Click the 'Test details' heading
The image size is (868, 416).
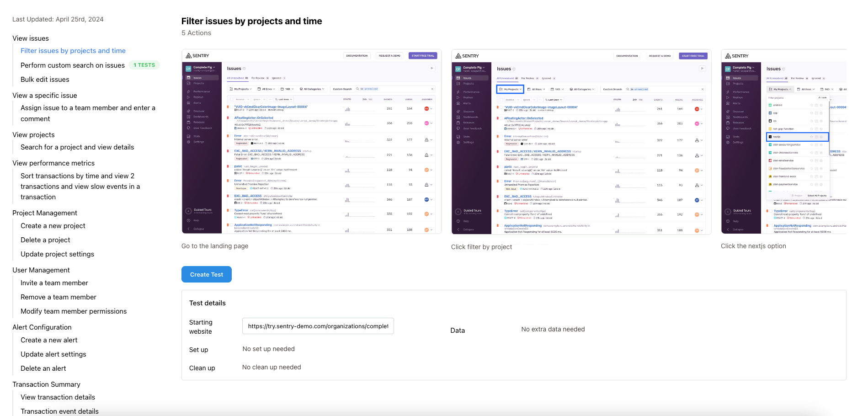click(208, 303)
